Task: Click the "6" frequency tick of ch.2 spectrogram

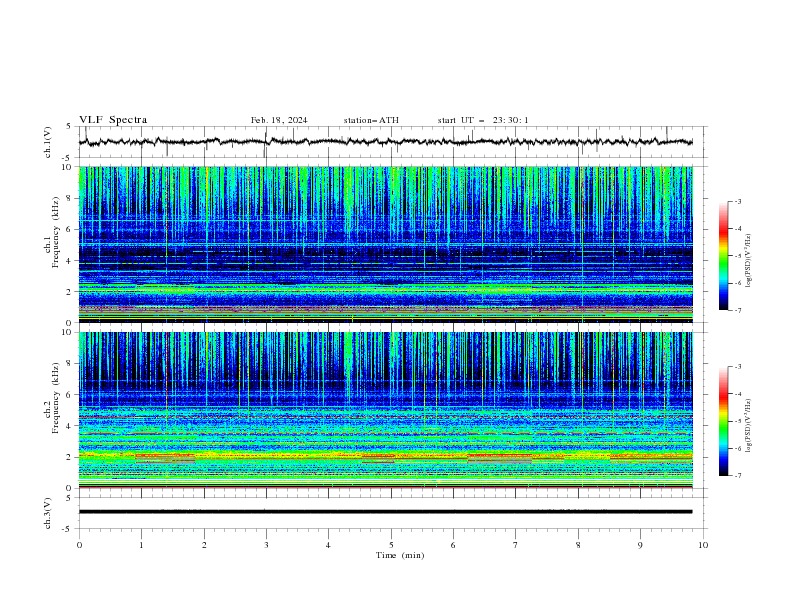Action: point(70,395)
